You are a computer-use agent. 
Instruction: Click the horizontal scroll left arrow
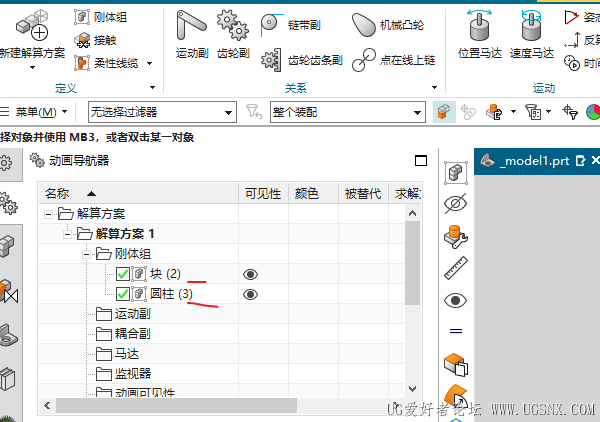point(47,405)
